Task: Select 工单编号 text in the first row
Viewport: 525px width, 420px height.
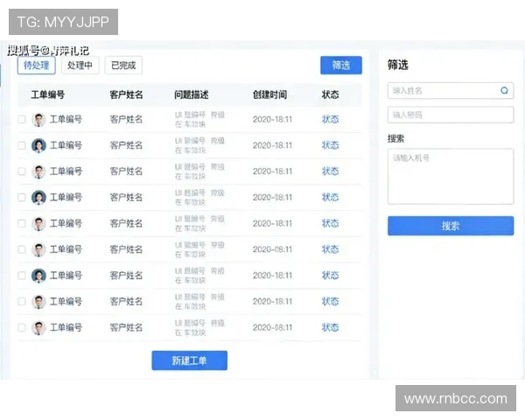Action: coord(66,119)
